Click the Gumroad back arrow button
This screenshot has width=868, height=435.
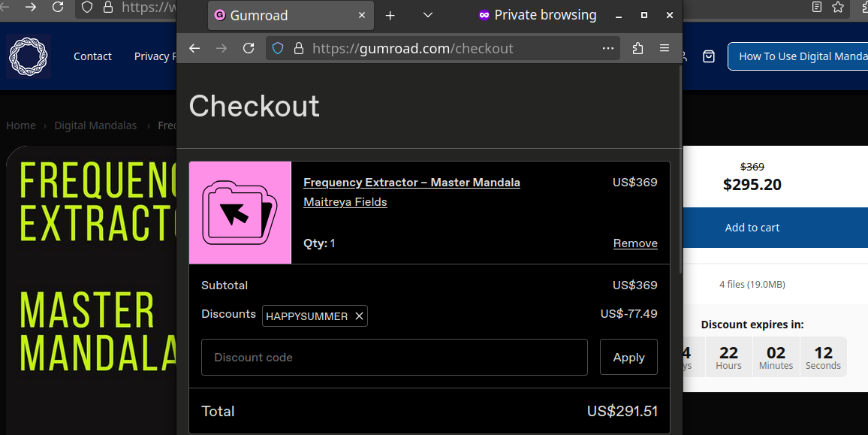pyautogui.click(x=194, y=48)
